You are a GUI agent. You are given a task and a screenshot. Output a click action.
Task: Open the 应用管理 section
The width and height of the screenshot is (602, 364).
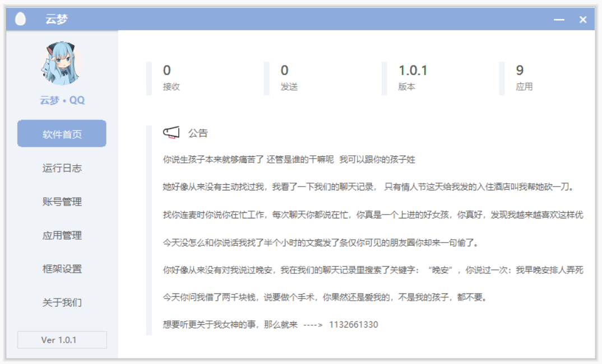[x=62, y=235]
